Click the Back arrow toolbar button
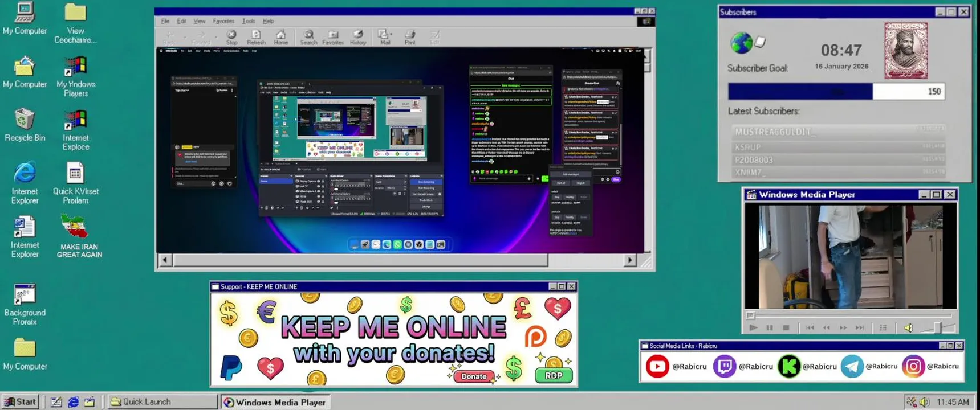The height and width of the screenshot is (410, 980). (169, 38)
